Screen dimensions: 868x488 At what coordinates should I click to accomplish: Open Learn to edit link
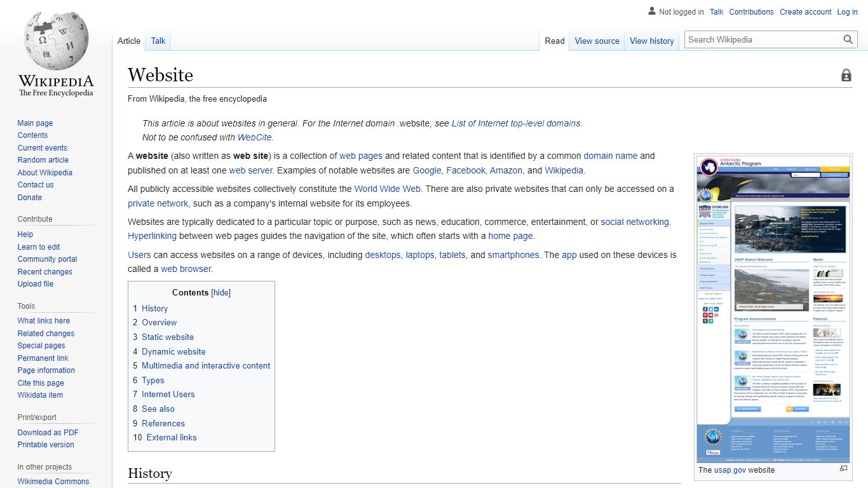point(39,247)
